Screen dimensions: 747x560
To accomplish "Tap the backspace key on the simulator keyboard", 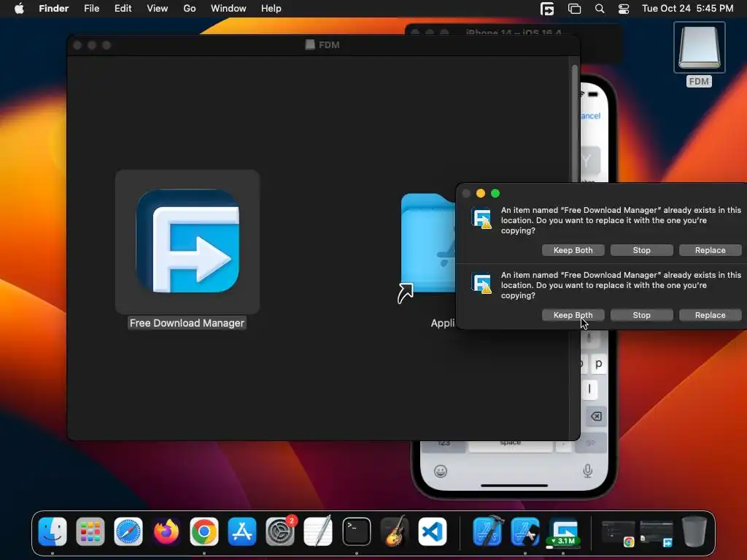I will [596, 416].
